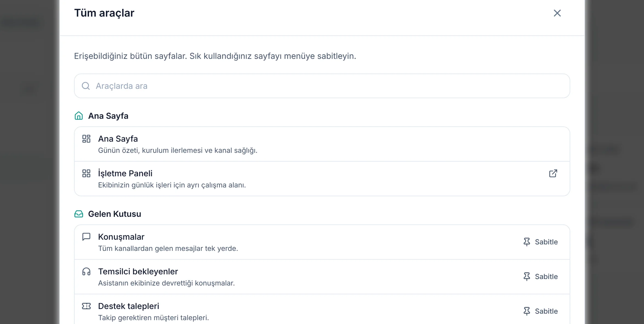Click the ticket icon for Destek talepleri

click(86, 306)
